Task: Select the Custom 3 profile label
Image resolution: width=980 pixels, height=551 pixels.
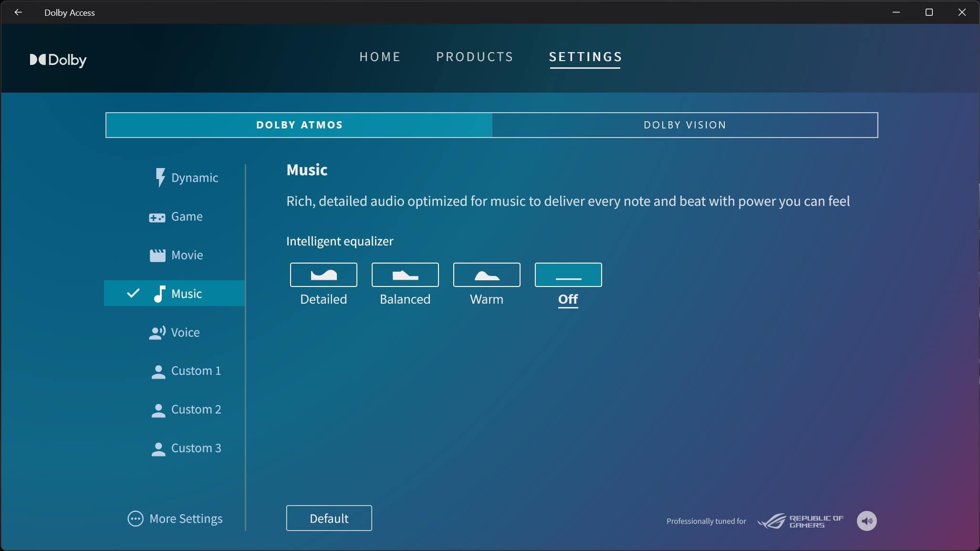Action: 196,448
